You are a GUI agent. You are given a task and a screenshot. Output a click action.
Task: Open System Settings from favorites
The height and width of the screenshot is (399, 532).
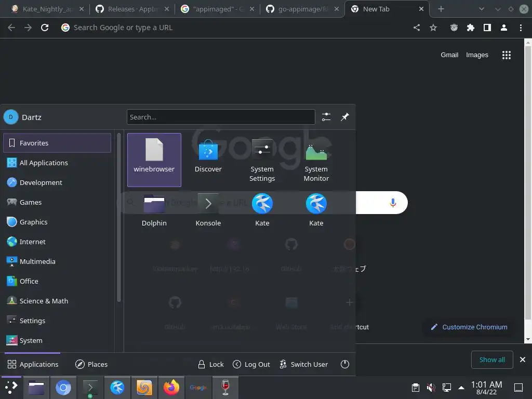click(x=262, y=160)
